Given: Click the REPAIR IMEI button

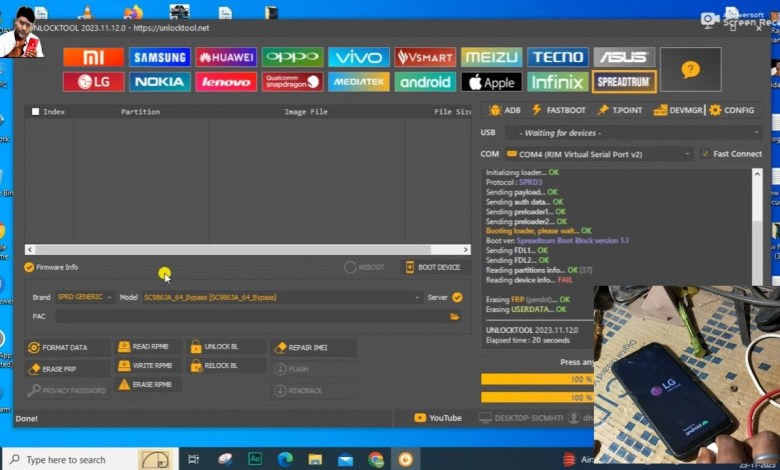Looking at the screenshot, I should pos(313,347).
